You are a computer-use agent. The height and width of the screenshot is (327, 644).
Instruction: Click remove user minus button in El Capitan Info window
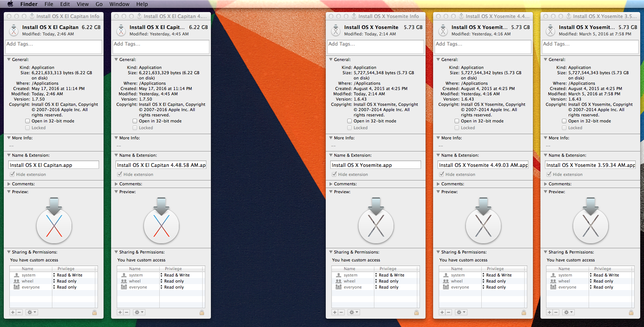[19, 312]
